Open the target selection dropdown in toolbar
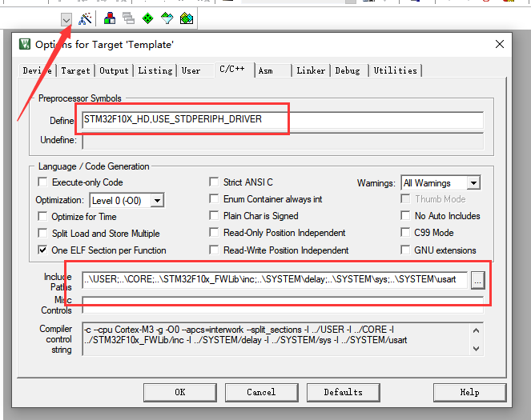Viewport: 531px width, 420px height. coord(66,20)
